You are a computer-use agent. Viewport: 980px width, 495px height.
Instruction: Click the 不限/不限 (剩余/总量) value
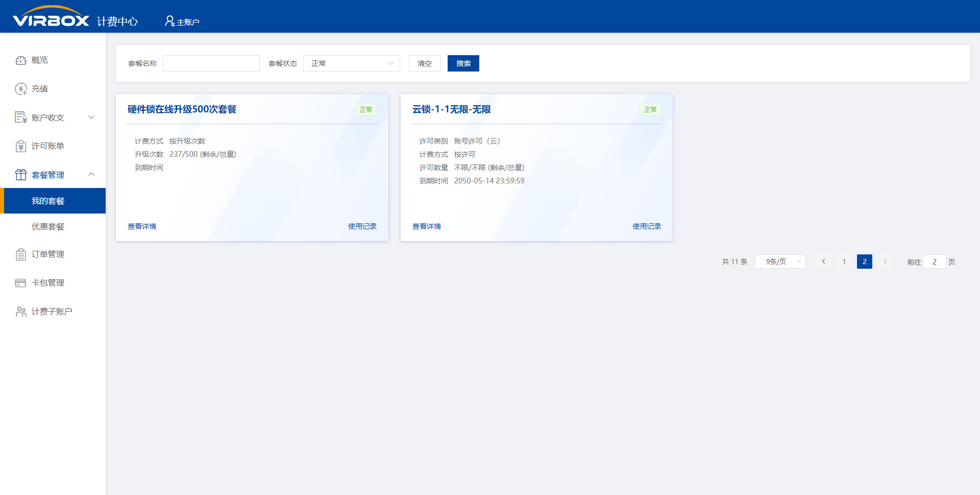[489, 168]
